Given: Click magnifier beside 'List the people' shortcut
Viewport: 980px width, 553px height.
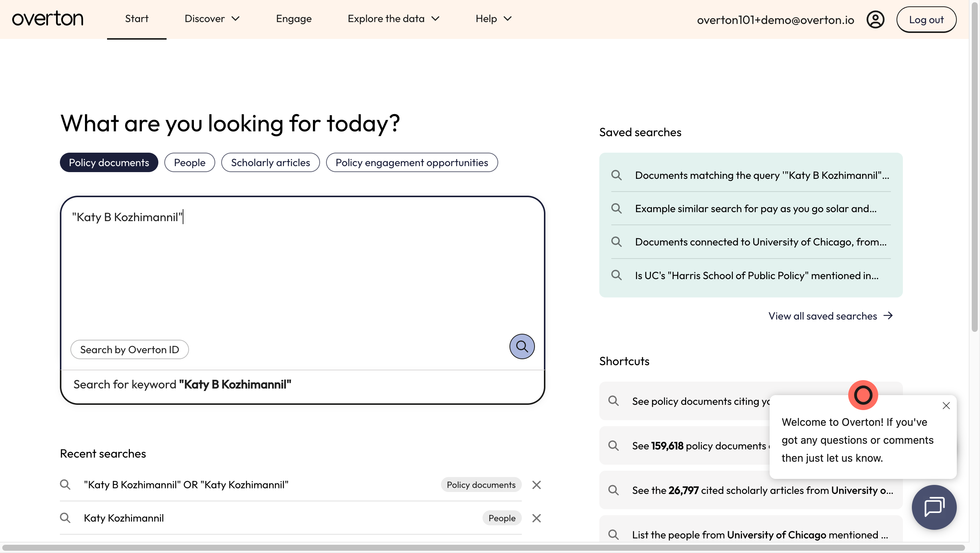Looking at the screenshot, I should click(x=613, y=534).
